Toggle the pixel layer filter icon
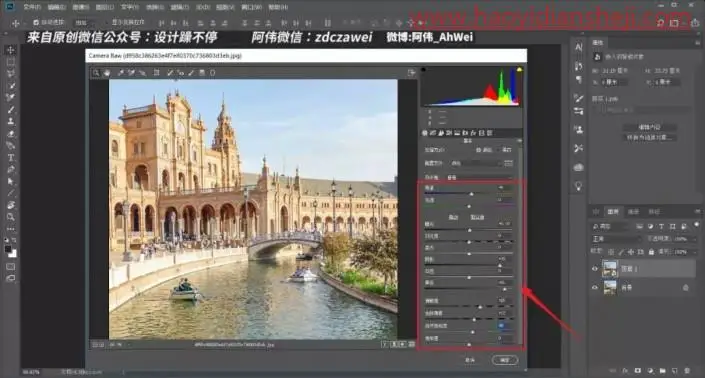 point(639,226)
